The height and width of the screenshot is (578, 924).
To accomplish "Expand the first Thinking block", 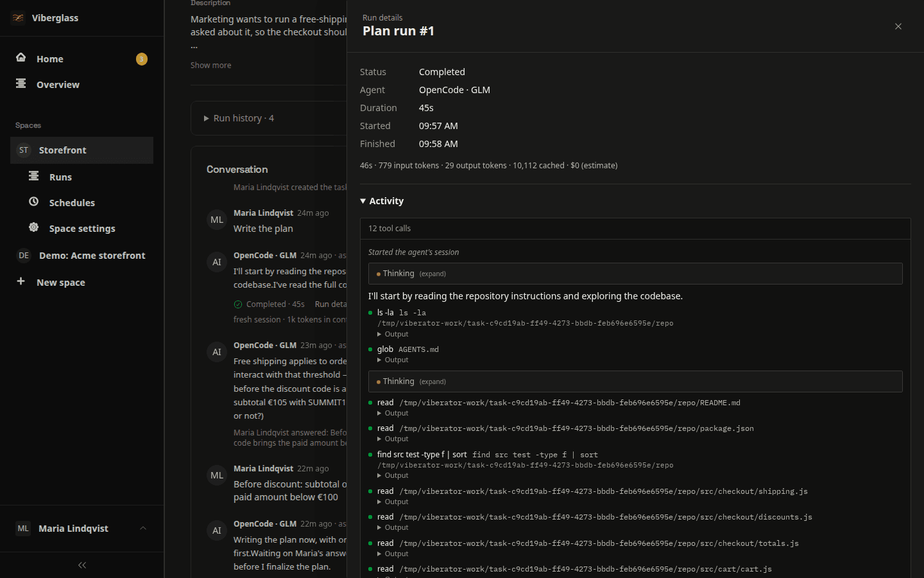I will [x=635, y=274].
